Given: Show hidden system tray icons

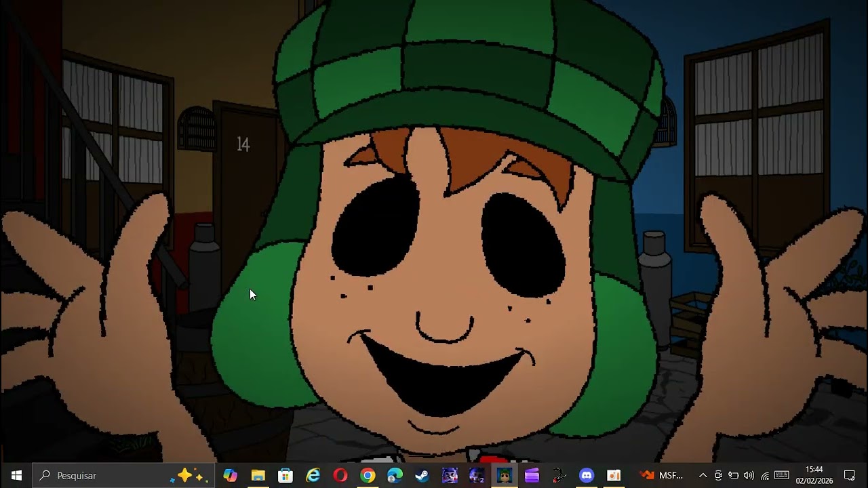Looking at the screenshot, I should [x=703, y=476].
